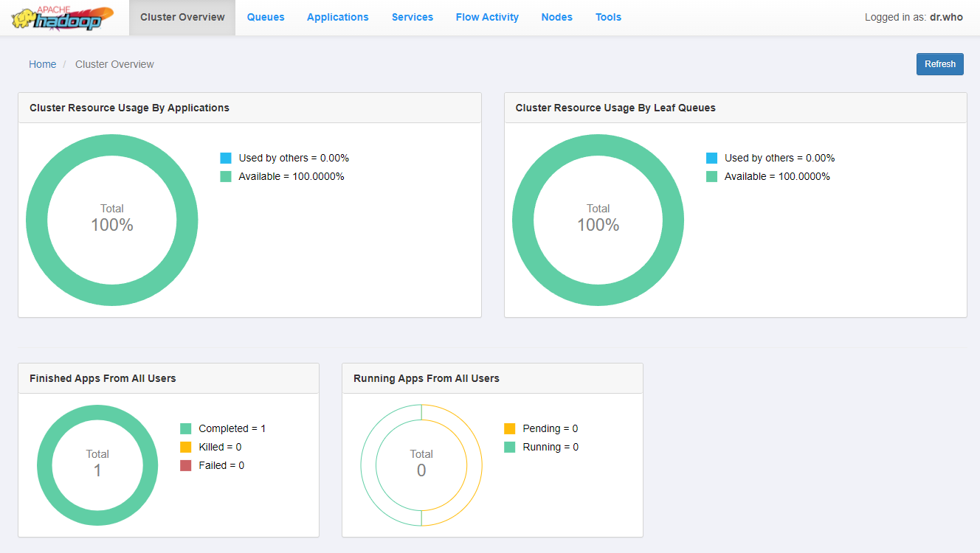Click 'Used by others = 0.00%' in Leaf Queues panel
The width and height of the screenshot is (980, 553).
point(780,158)
